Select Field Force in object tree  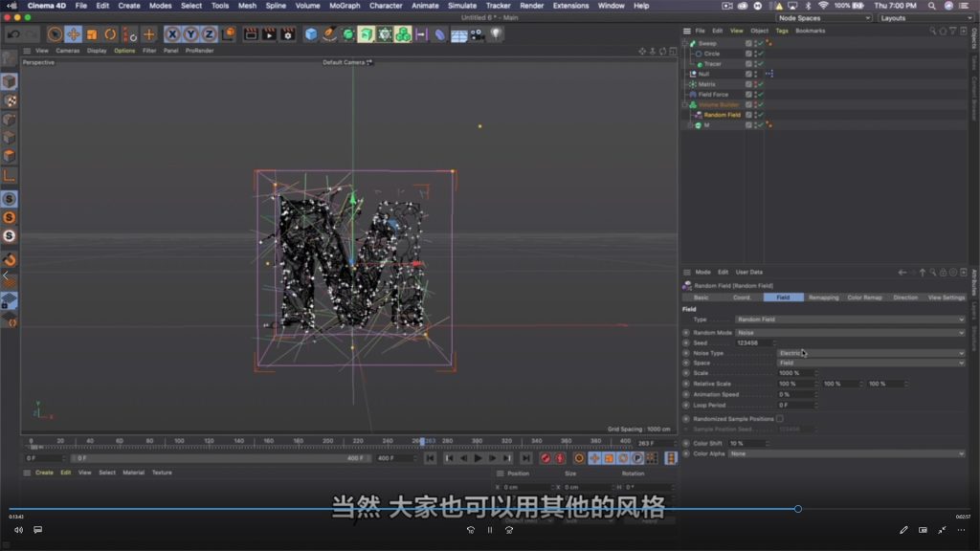click(x=713, y=95)
